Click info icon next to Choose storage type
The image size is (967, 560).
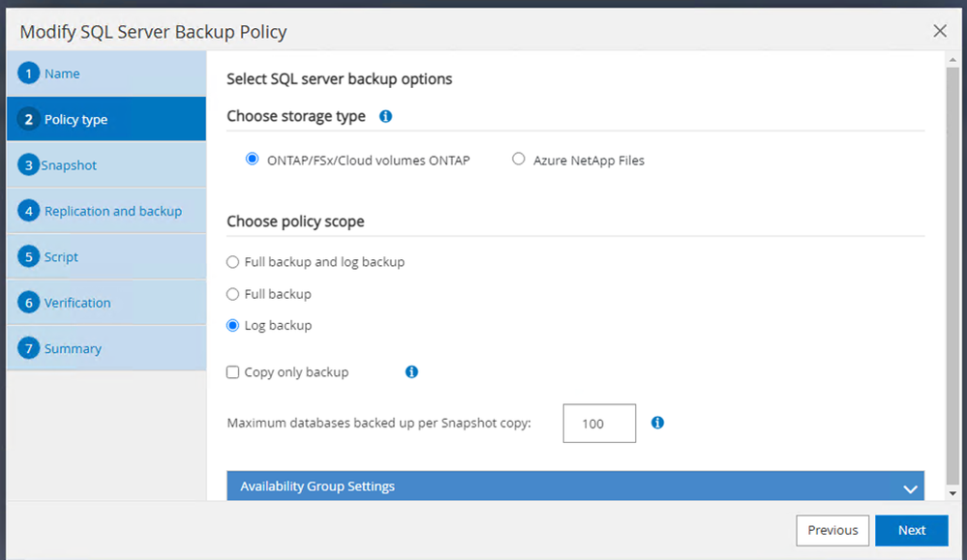(x=385, y=116)
